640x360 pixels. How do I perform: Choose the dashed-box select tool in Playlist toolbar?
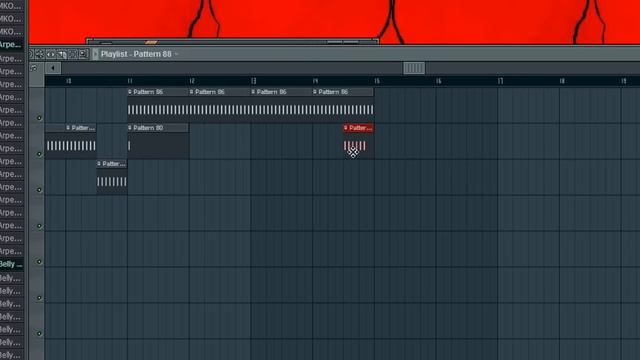point(73,54)
